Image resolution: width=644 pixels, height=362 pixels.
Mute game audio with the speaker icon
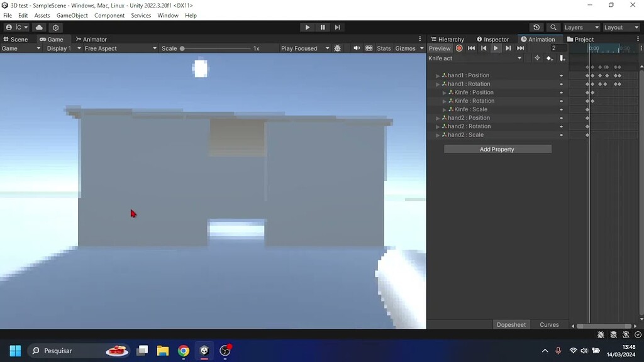(356, 48)
